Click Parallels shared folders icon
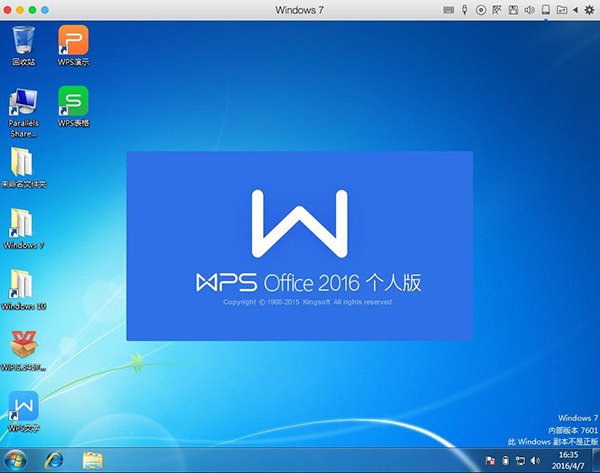 click(562, 10)
